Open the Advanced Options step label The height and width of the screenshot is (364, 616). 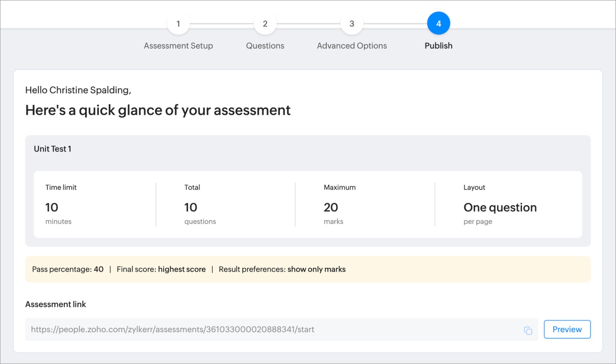tap(352, 46)
